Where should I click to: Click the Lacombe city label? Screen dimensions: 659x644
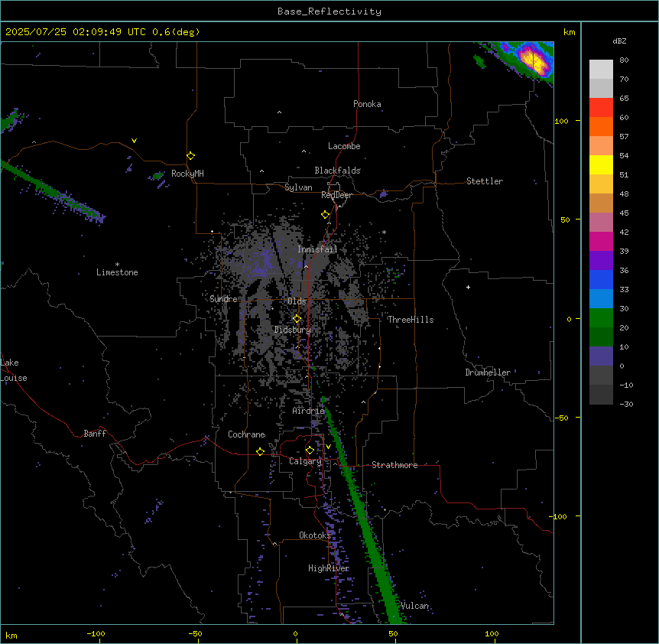[x=344, y=146]
